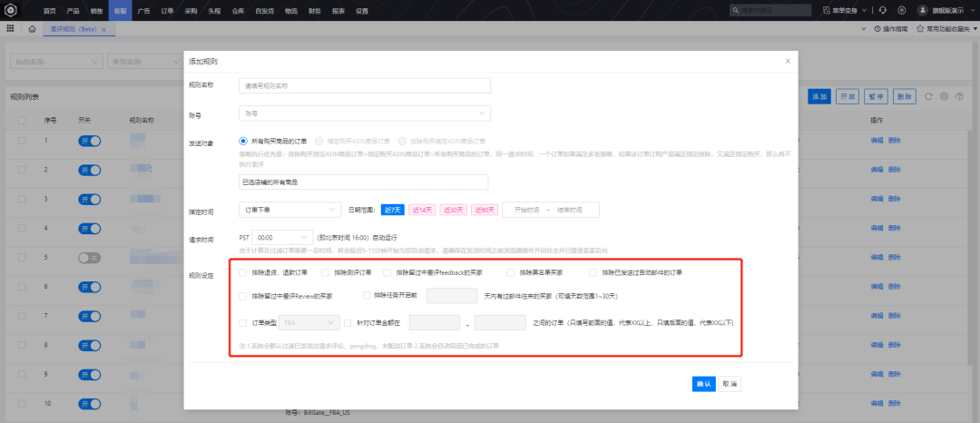Click the home icon in tab bar
The image size is (980, 423).
[33, 29]
